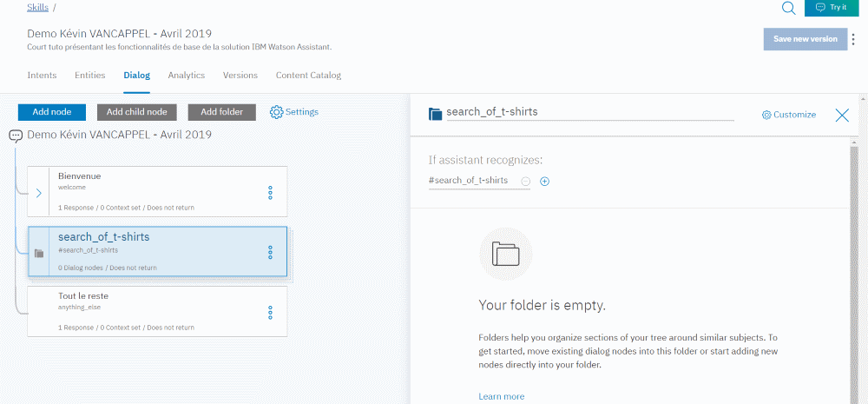Click the Add folder button
This screenshot has width=868, height=404.
[x=222, y=112]
